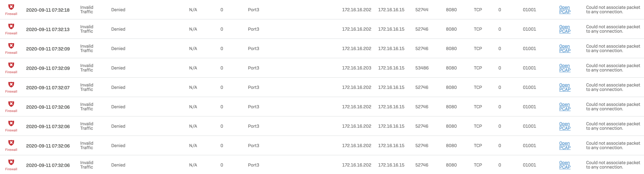The image size is (644, 174).
Task: Click Invalid Traffic label for 07:32:13 entry
Action: 87,29
